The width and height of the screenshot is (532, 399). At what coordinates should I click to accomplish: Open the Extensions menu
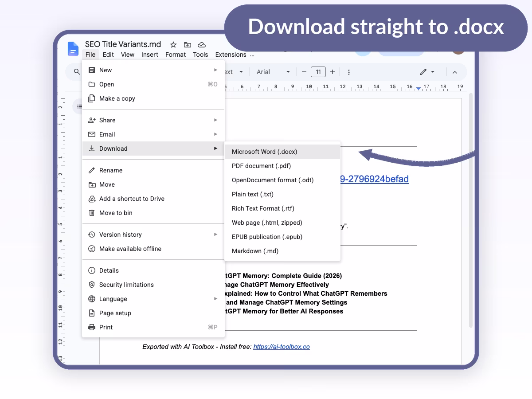pos(231,55)
